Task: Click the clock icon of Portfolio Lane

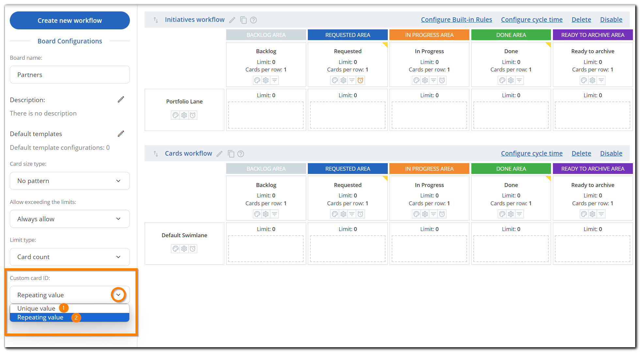Action: 193,115
